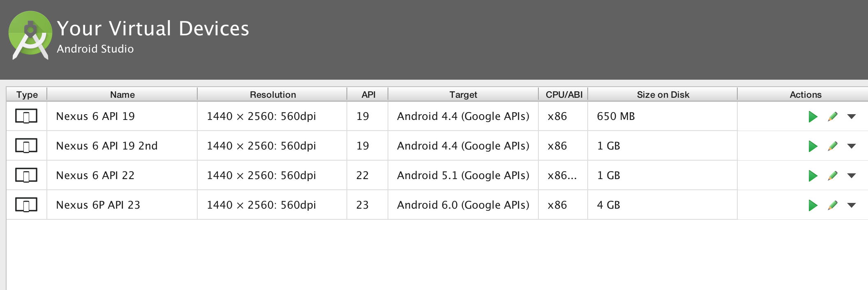Sort by Resolution column header
Viewport: 868px width, 290px height.
coord(272,94)
